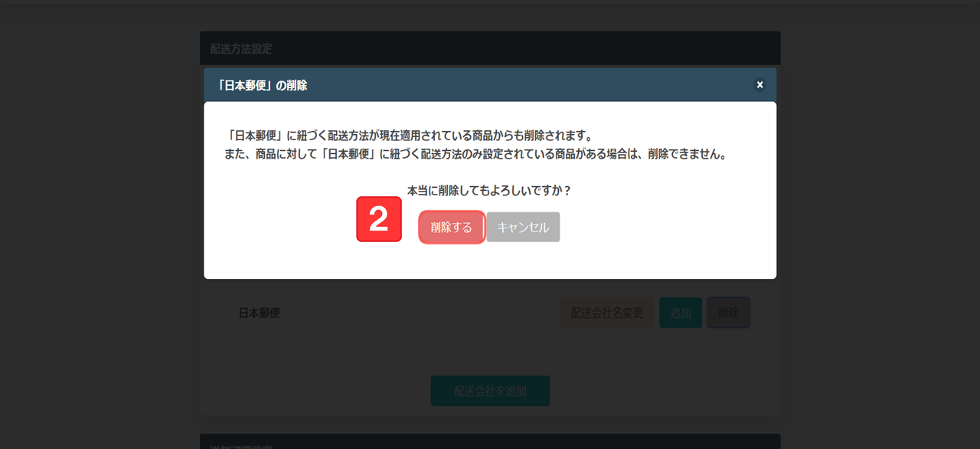The image size is (980, 449).
Task: Close the 「日本郵便」の削除 dialog with X
Action: [x=759, y=85]
